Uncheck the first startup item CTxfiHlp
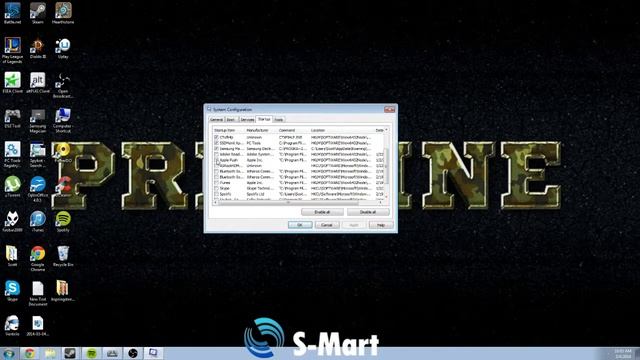640x360 pixels. click(x=216, y=138)
